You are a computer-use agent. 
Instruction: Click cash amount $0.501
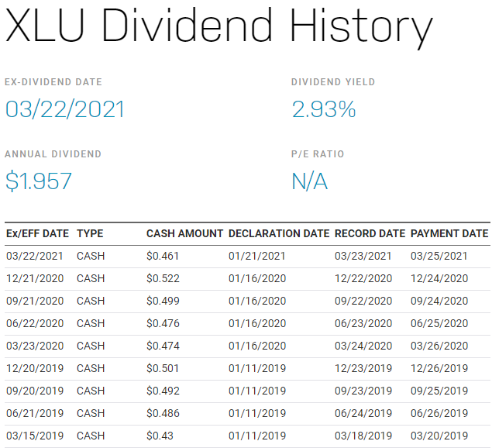pyautogui.click(x=163, y=368)
